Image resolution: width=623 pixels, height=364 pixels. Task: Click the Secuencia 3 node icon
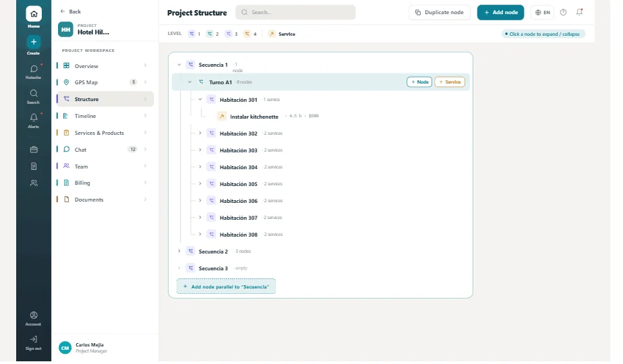pyautogui.click(x=191, y=268)
